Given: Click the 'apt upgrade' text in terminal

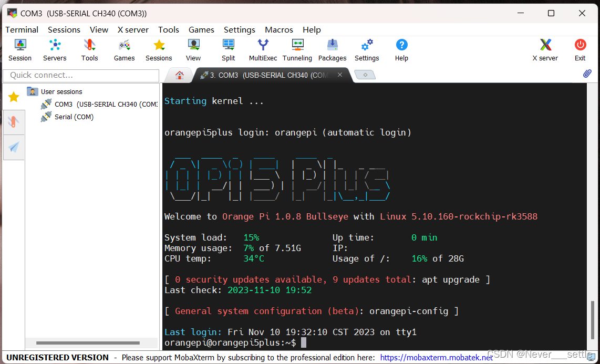Looking at the screenshot, I should point(451,279).
